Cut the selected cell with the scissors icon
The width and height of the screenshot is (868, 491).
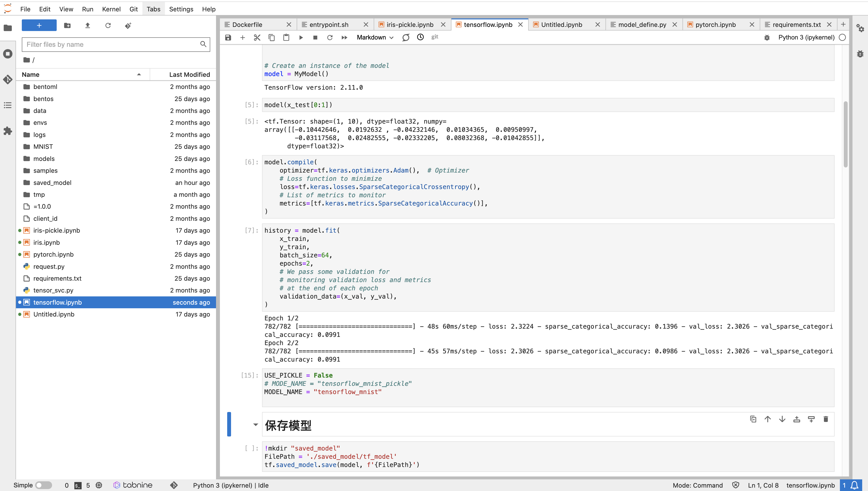pos(257,37)
